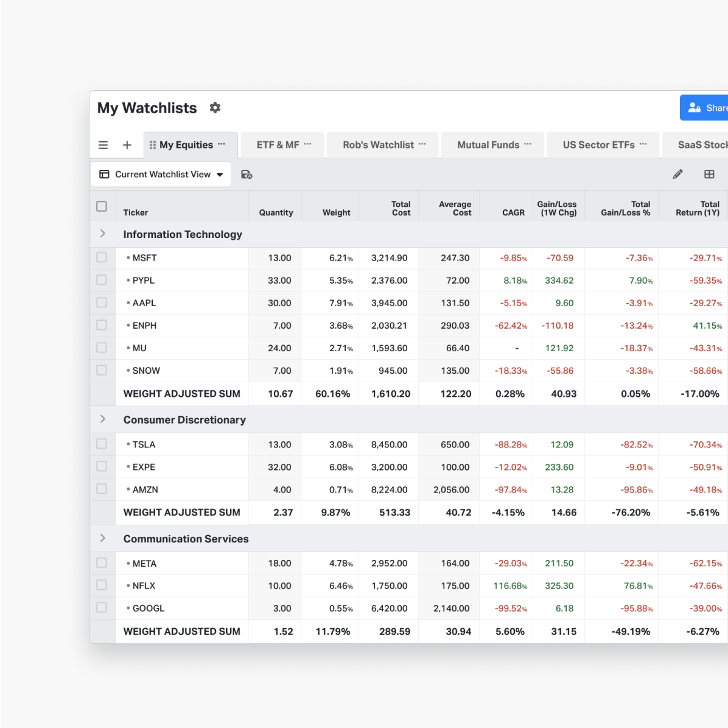This screenshot has height=728, width=728.
Task: Click the SNOW ticker
Action: pyautogui.click(x=146, y=371)
